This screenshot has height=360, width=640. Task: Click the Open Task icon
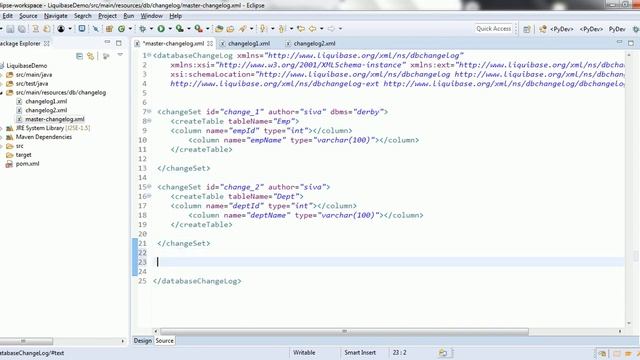click(231, 29)
